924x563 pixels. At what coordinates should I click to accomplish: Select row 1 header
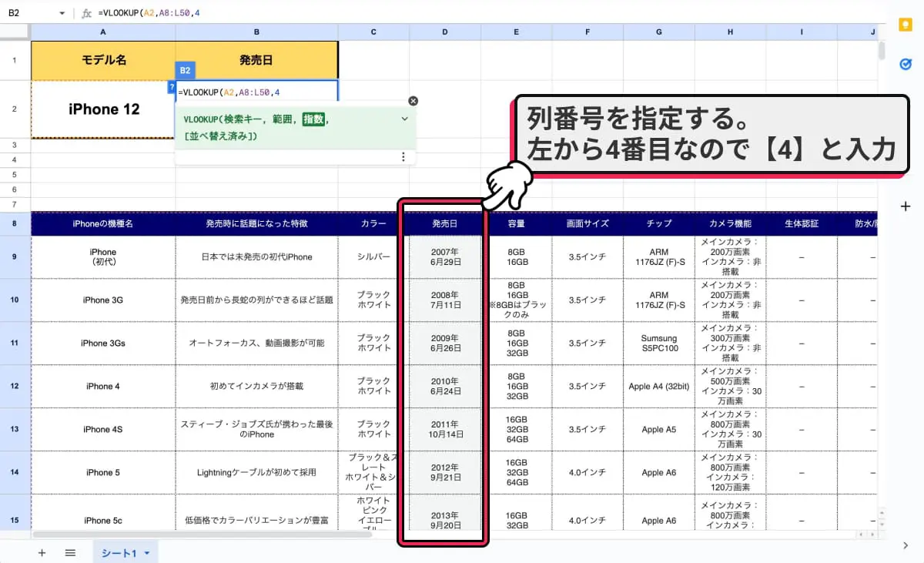(15, 59)
